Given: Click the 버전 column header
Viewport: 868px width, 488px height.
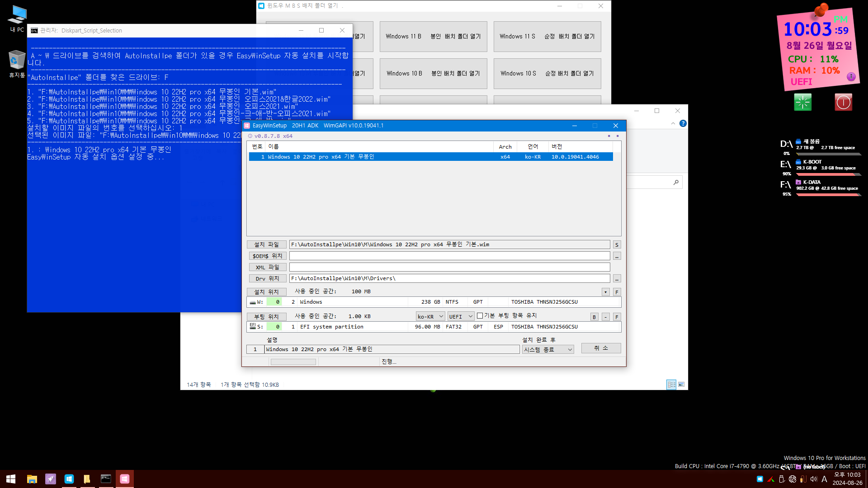Looking at the screenshot, I should point(581,146).
